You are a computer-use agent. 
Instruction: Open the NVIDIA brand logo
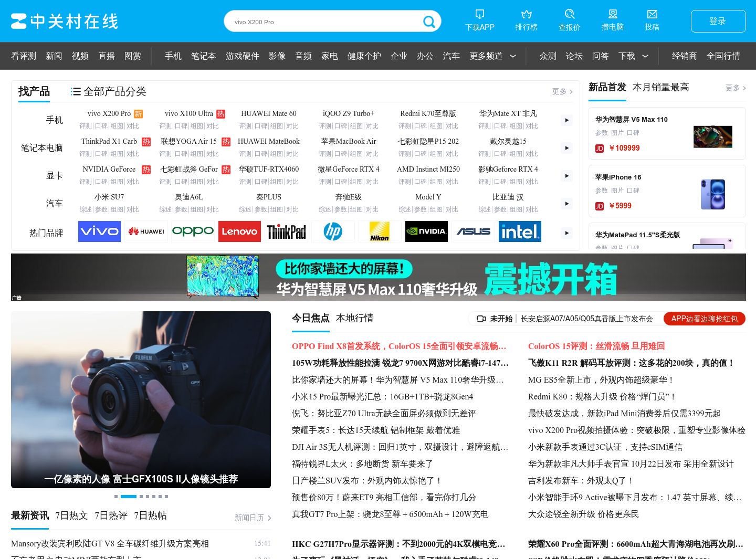point(426,231)
